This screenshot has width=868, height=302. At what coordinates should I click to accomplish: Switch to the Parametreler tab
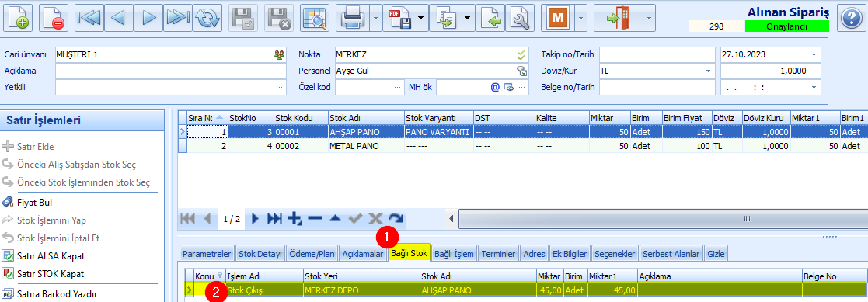pyautogui.click(x=207, y=254)
